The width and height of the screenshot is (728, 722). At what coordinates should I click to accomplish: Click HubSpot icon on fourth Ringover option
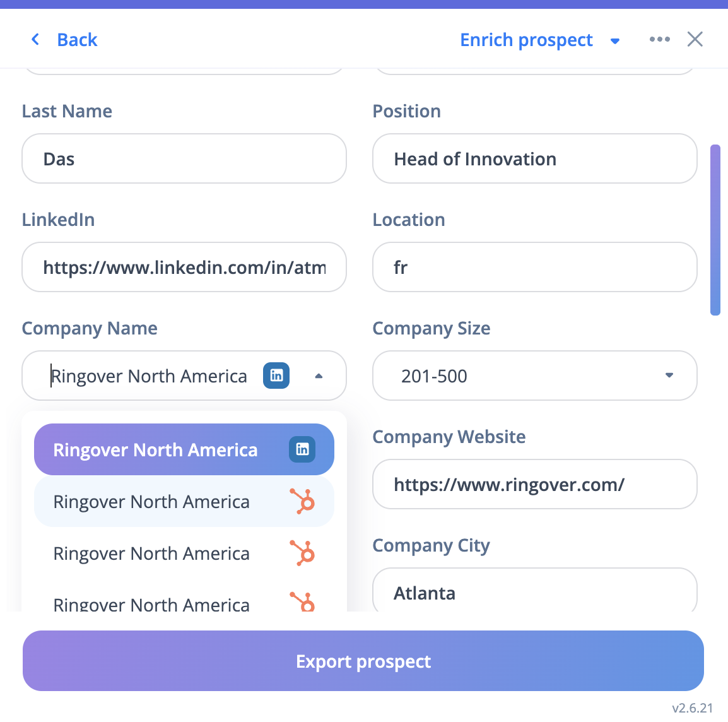pos(303,601)
